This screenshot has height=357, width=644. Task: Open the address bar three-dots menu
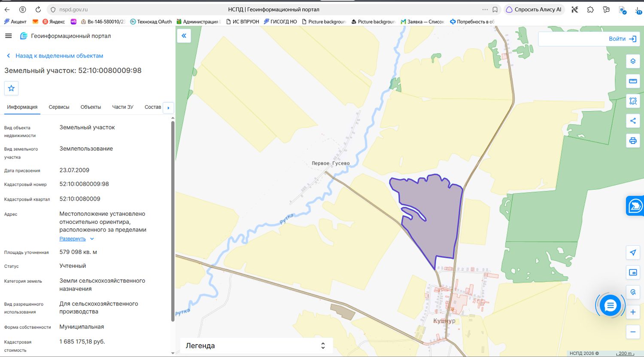(x=485, y=9)
